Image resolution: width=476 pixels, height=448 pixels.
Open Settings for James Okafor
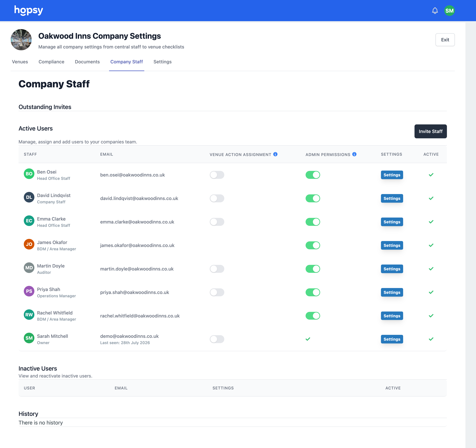(392, 245)
